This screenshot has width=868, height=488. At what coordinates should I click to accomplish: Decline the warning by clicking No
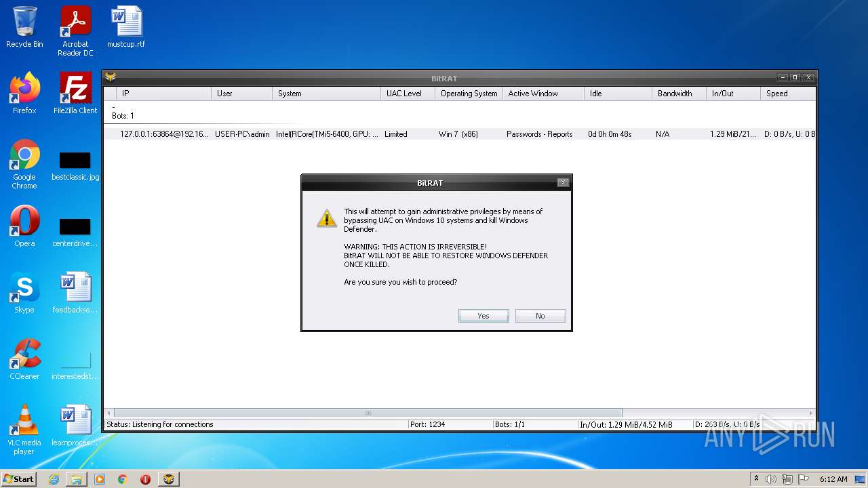(540, 316)
